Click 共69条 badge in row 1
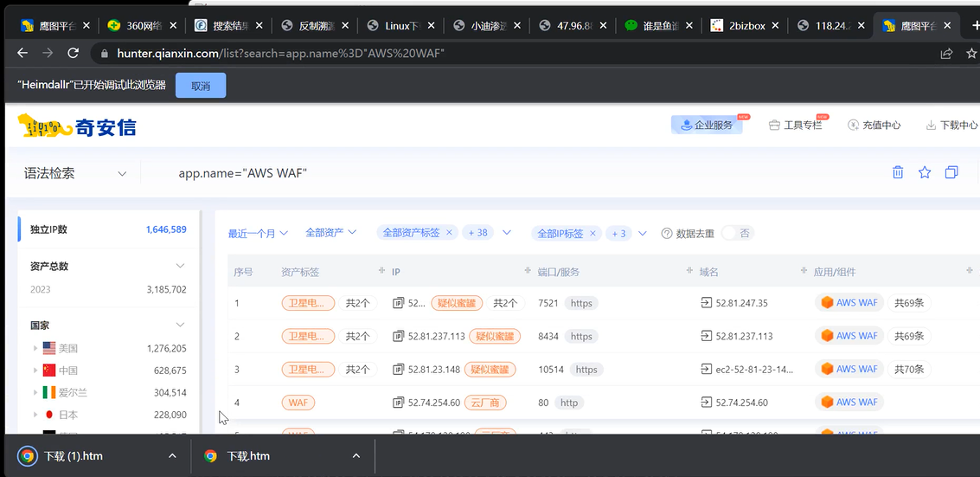 [x=909, y=303]
